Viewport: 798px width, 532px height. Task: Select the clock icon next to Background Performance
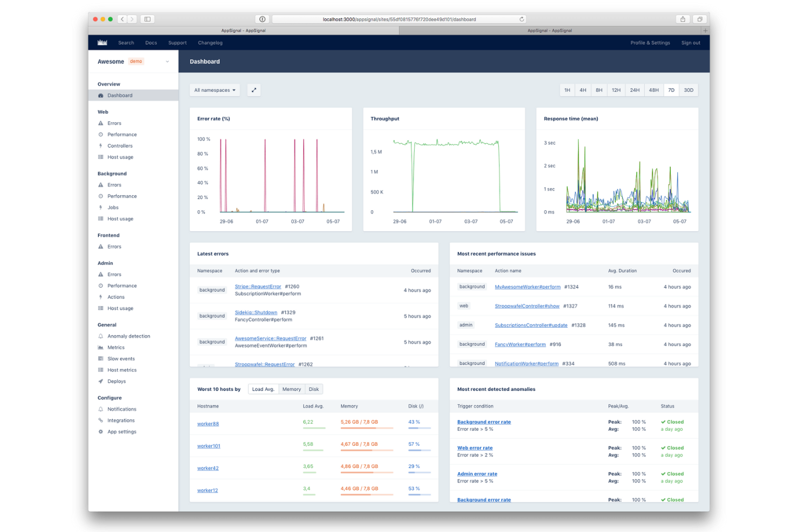(x=100, y=196)
